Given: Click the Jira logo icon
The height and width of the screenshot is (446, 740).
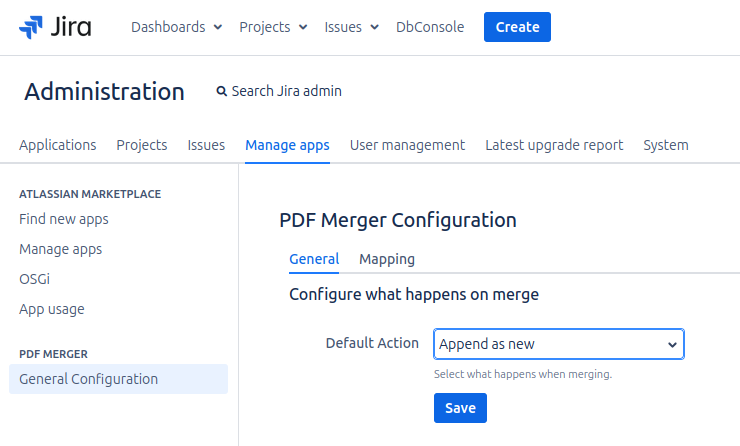Looking at the screenshot, I should click(x=31, y=27).
